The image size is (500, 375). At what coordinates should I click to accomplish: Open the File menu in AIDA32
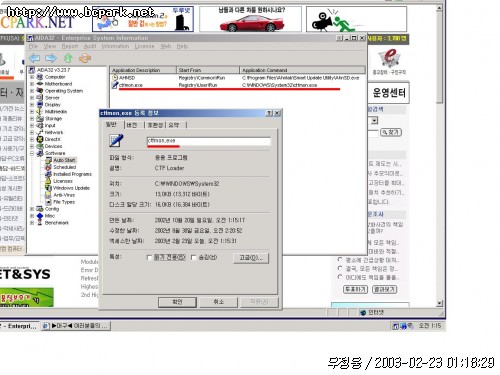[33, 46]
